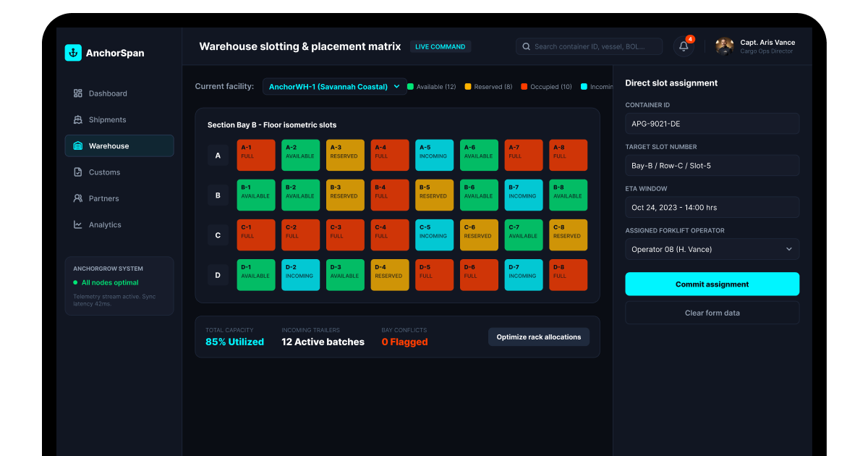
Task: Click 12 Active batches text
Action: [323, 342]
